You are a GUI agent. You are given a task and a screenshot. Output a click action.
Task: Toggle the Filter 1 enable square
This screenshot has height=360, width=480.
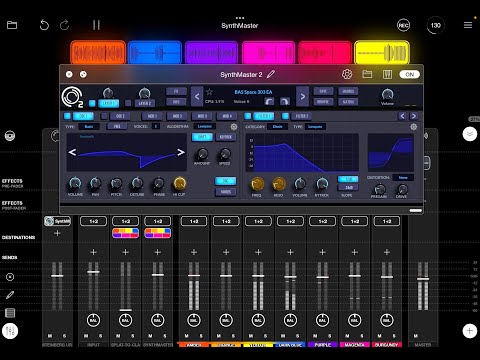248,116
